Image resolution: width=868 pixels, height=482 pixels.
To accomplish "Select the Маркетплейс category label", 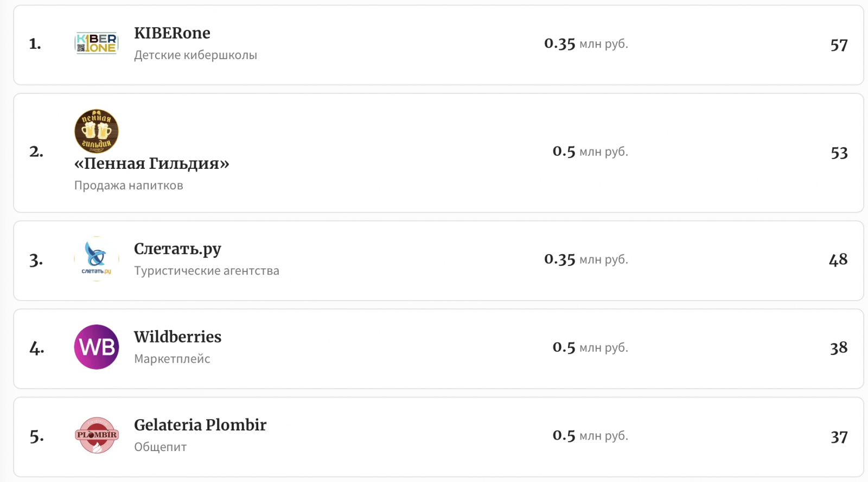I will click(172, 359).
